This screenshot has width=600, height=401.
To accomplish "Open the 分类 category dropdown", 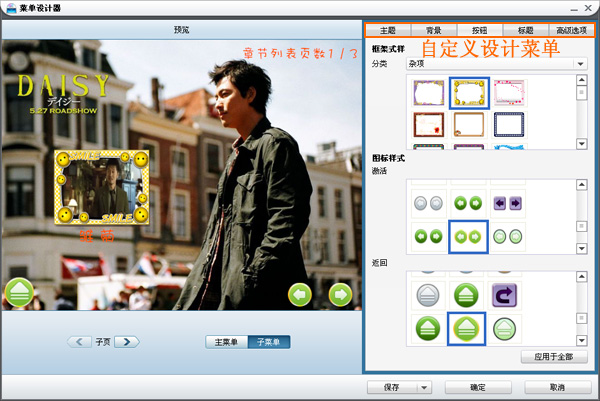I will tap(496, 64).
